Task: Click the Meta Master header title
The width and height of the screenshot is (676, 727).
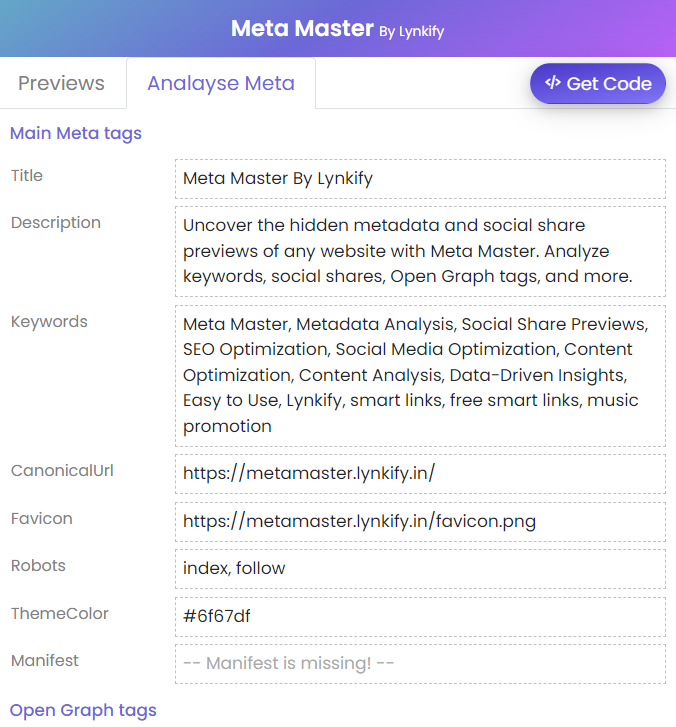Action: (302, 28)
